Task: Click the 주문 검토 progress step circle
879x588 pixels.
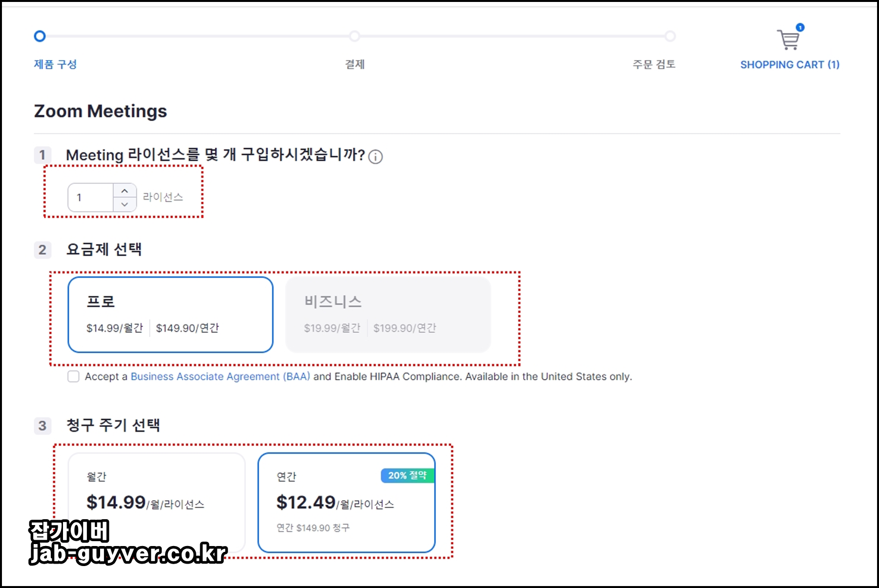Action: click(x=670, y=36)
